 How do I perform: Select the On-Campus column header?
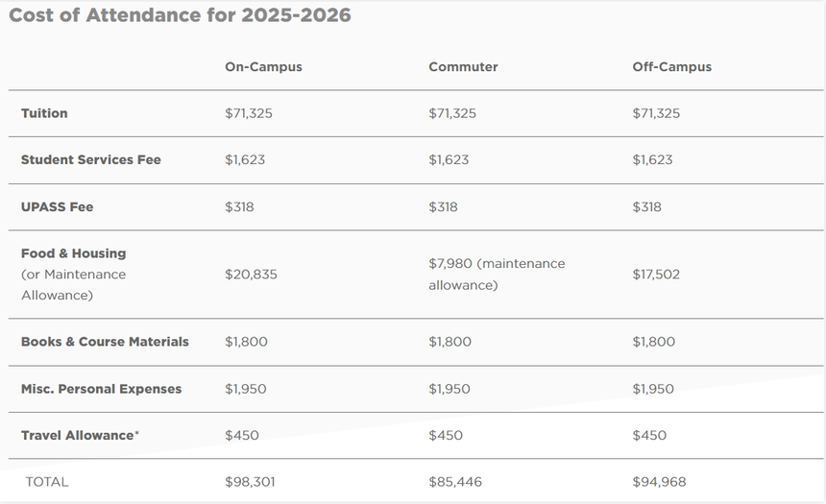click(x=263, y=67)
